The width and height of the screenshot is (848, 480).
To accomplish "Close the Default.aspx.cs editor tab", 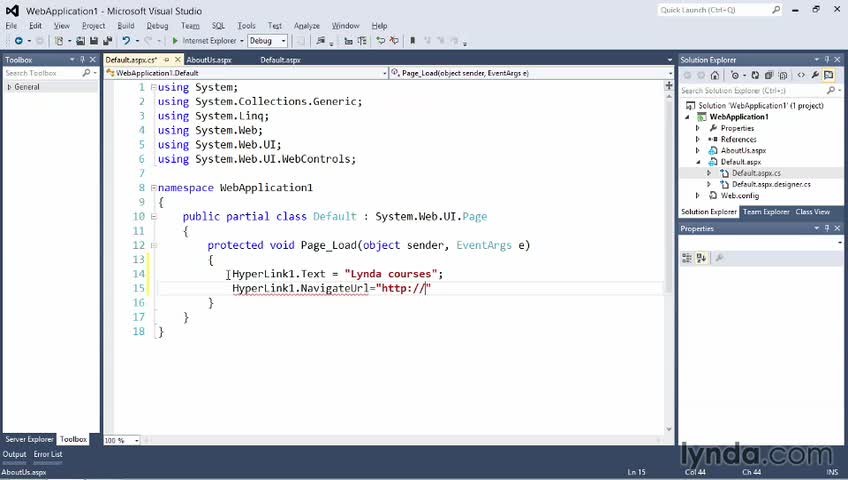I will click(177, 60).
